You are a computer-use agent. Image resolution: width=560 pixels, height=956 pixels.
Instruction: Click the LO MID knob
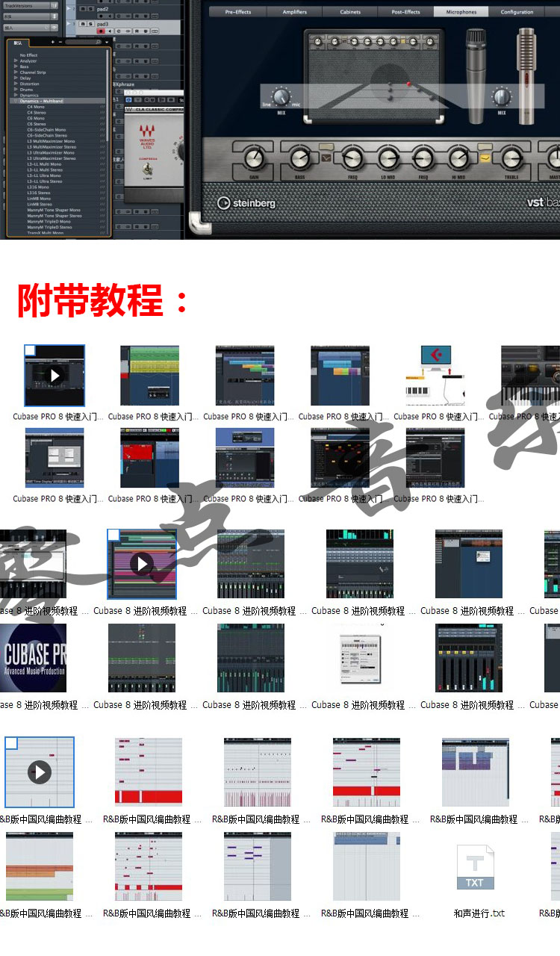(x=388, y=158)
